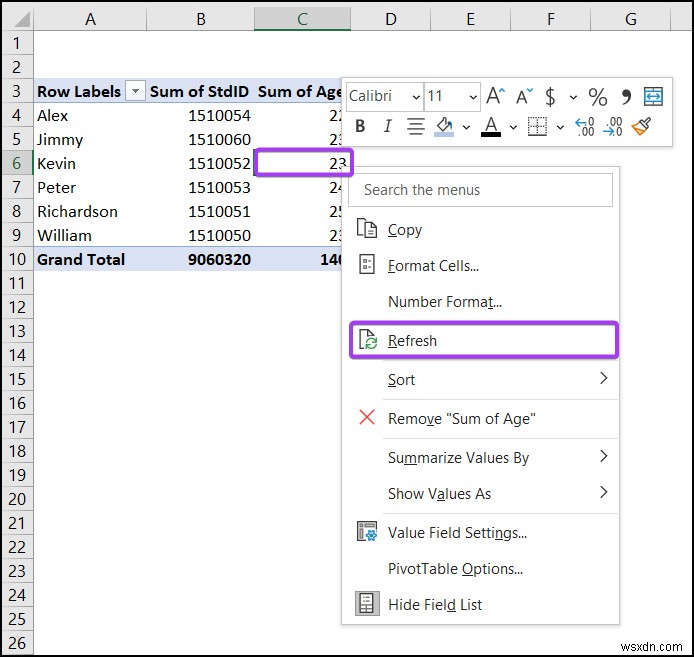Toggle bold formatting in mini toolbar
694x657 pixels.
(360, 126)
